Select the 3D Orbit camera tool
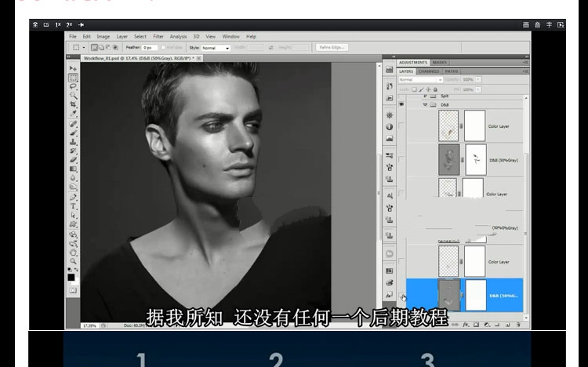This screenshot has height=367, width=588. (73, 244)
